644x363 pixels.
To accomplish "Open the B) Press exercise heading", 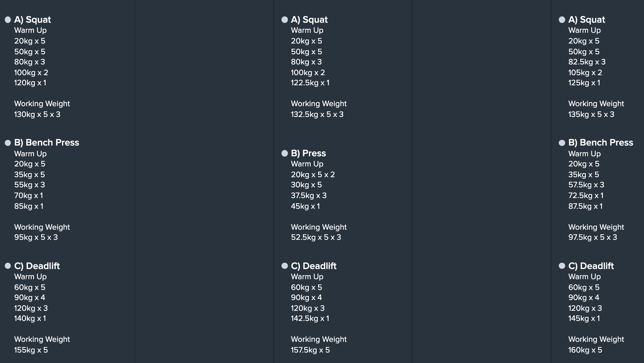I will [x=308, y=153].
